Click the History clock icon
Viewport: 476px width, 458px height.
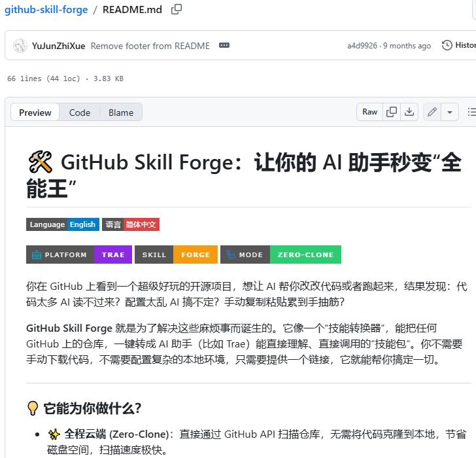(x=447, y=45)
